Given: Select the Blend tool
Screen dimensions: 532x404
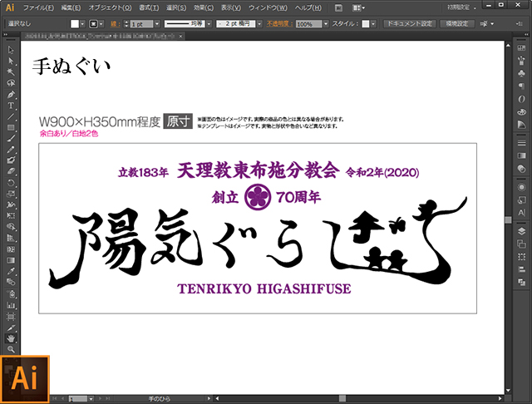Looking at the screenshot, I should coord(11,283).
